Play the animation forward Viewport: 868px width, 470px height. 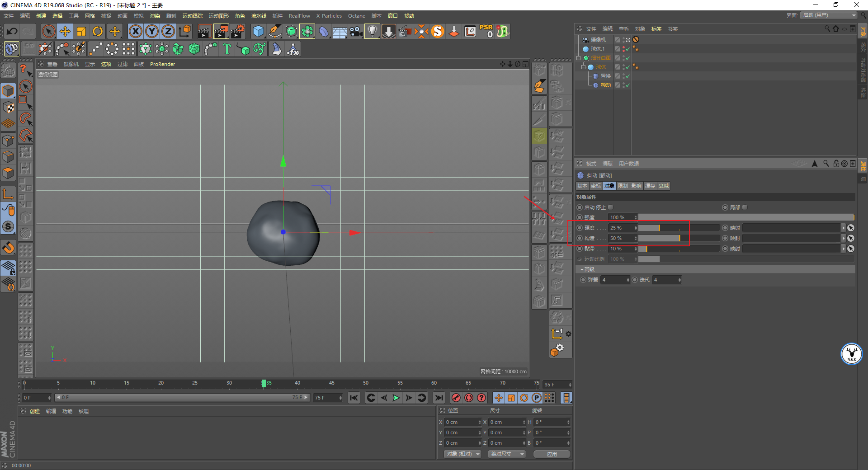pyautogui.click(x=396, y=398)
